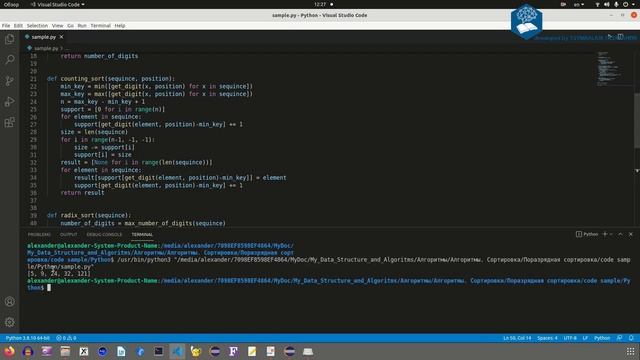Open notifications bell in status bar

[631, 338]
